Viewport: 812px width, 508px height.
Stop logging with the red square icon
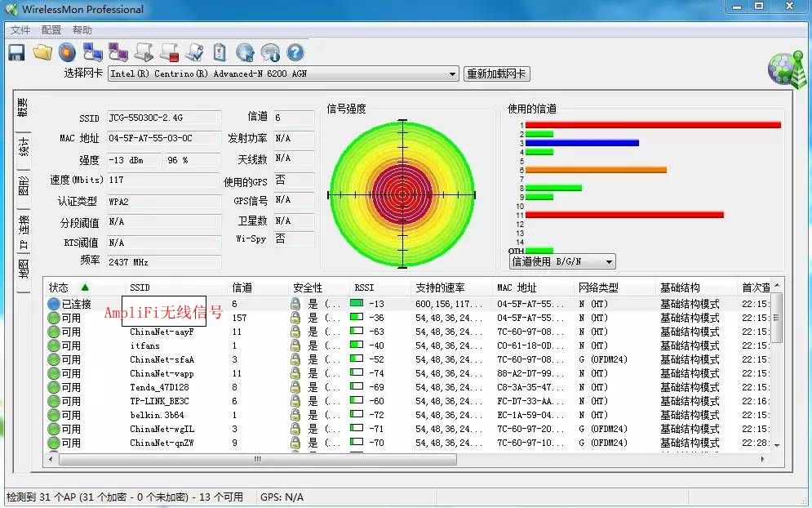click(169, 51)
